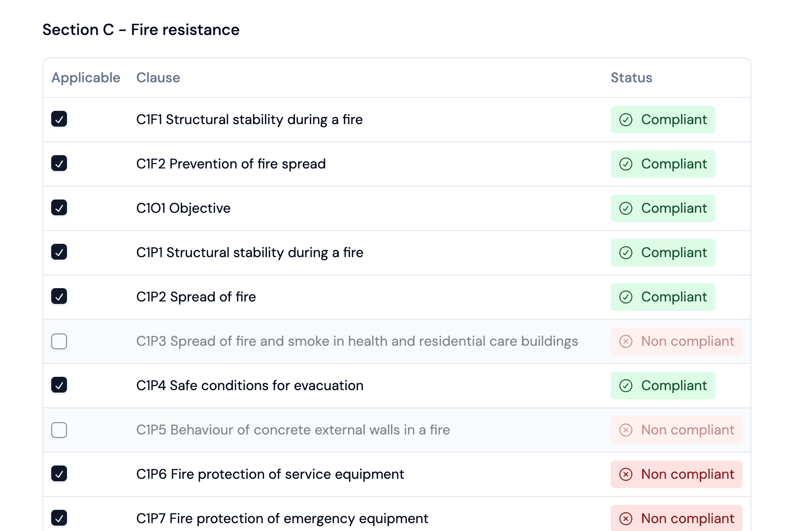
Task: Enable the Applicable checkbox for C1P3
Action: pos(59,341)
